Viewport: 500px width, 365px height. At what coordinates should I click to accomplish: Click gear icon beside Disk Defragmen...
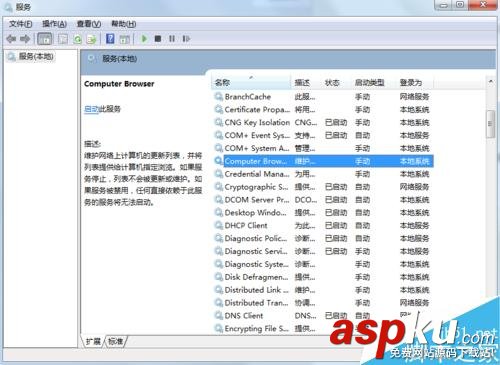(x=219, y=277)
